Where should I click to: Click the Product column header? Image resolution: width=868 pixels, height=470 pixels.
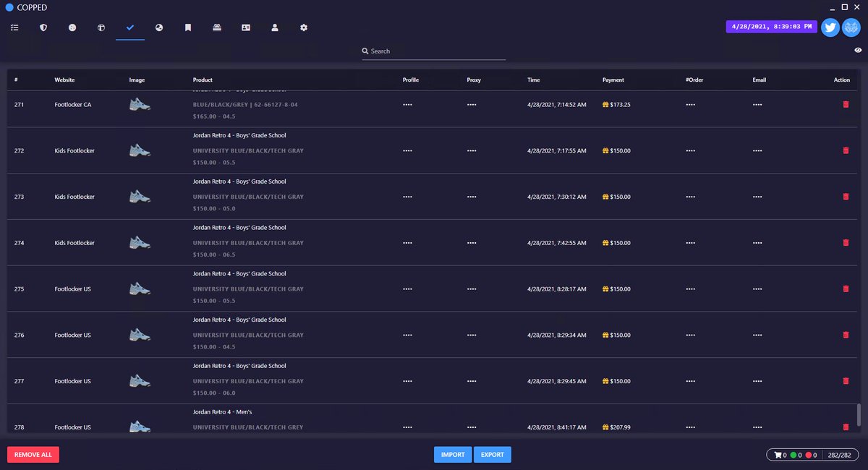tap(203, 80)
